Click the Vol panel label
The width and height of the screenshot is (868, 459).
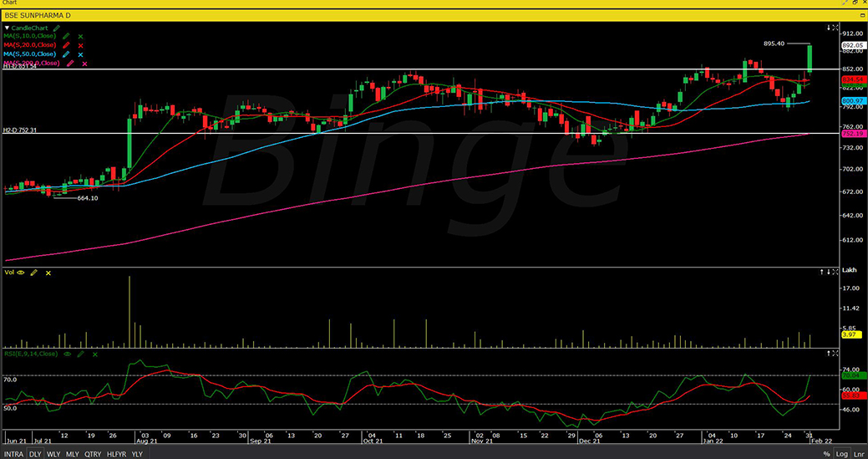[9, 273]
